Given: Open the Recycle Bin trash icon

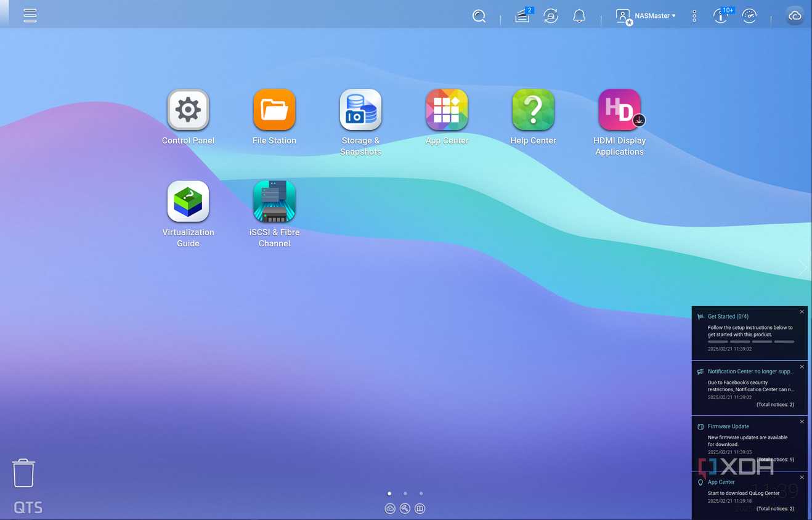Looking at the screenshot, I should [23, 473].
